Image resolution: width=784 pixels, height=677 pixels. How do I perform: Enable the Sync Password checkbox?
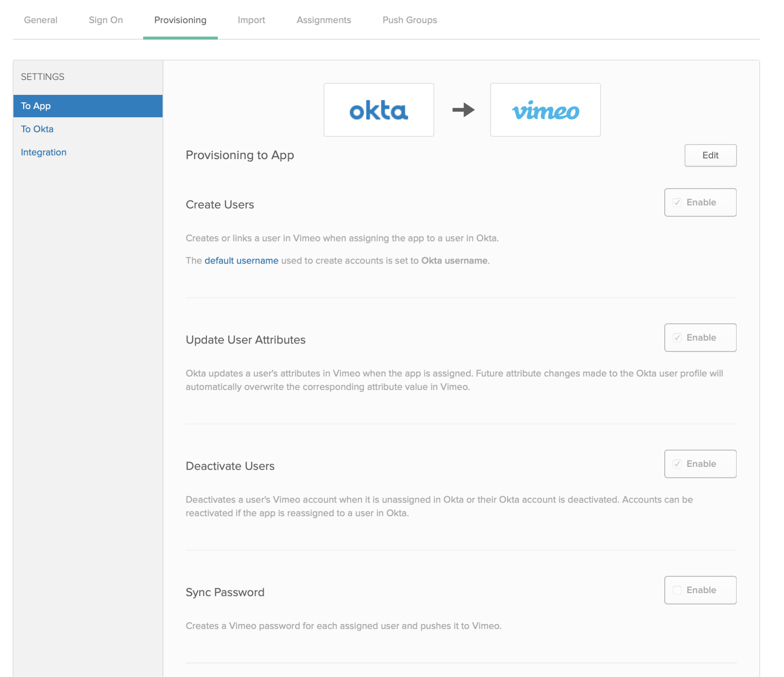[x=678, y=590]
